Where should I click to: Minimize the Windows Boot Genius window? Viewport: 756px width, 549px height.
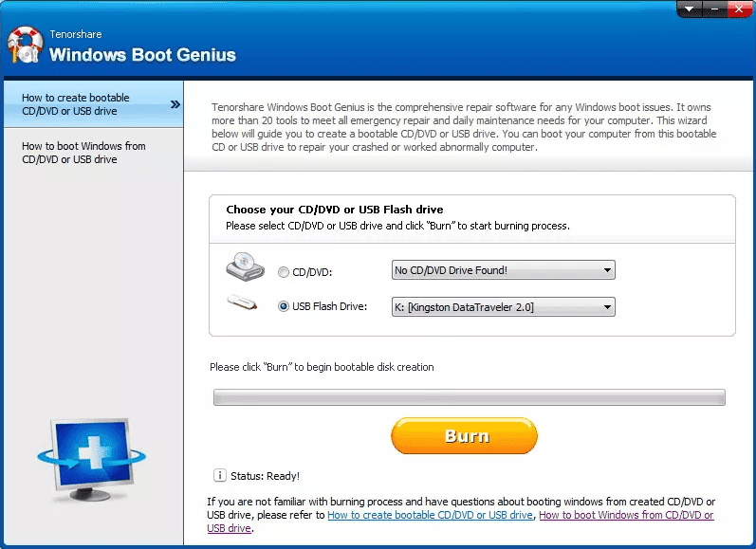tap(714, 9)
